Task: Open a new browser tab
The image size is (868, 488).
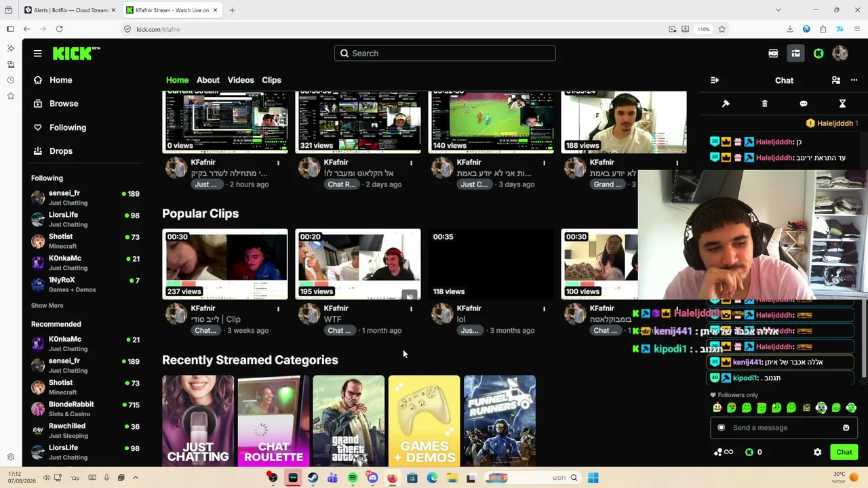Action: [x=232, y=10]
